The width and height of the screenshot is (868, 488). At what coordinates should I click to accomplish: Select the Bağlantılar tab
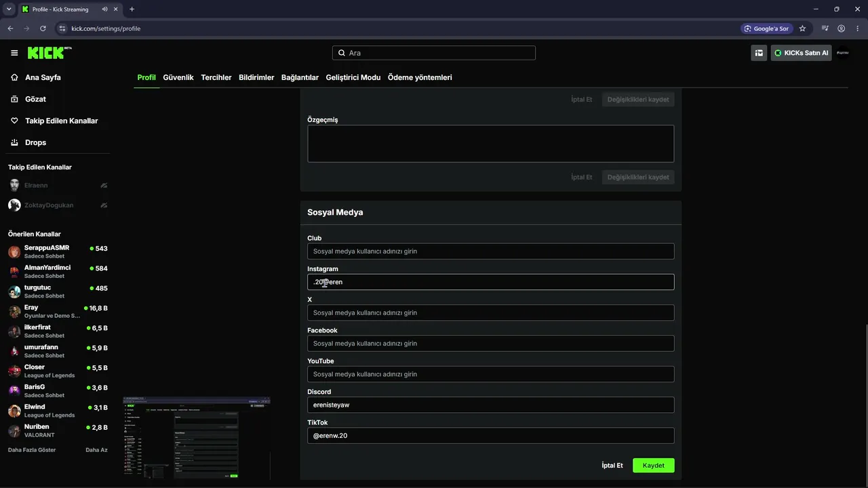coord(300,77)
